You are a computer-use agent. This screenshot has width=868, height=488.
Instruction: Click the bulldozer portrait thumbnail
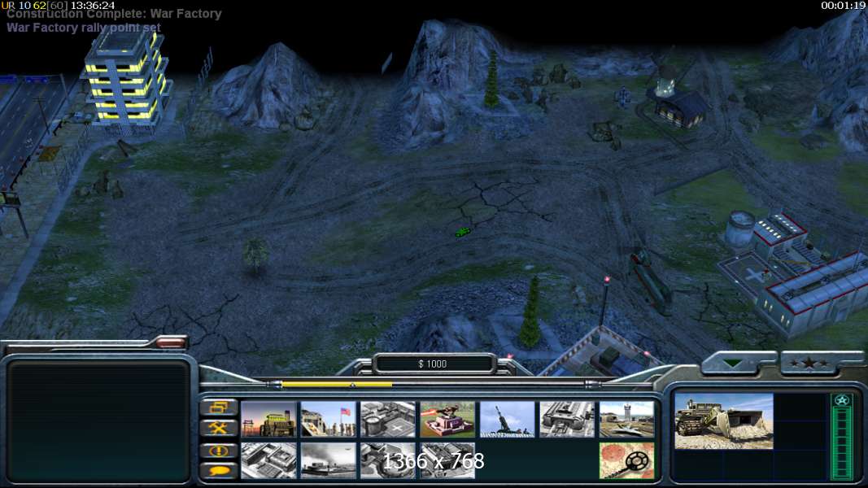pyautogui.click(x=723, y=421)
